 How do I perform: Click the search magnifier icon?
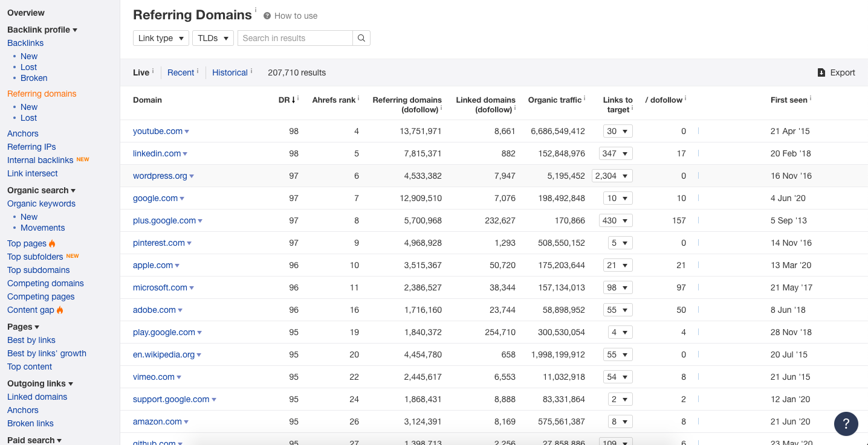[x=361, y=38]
